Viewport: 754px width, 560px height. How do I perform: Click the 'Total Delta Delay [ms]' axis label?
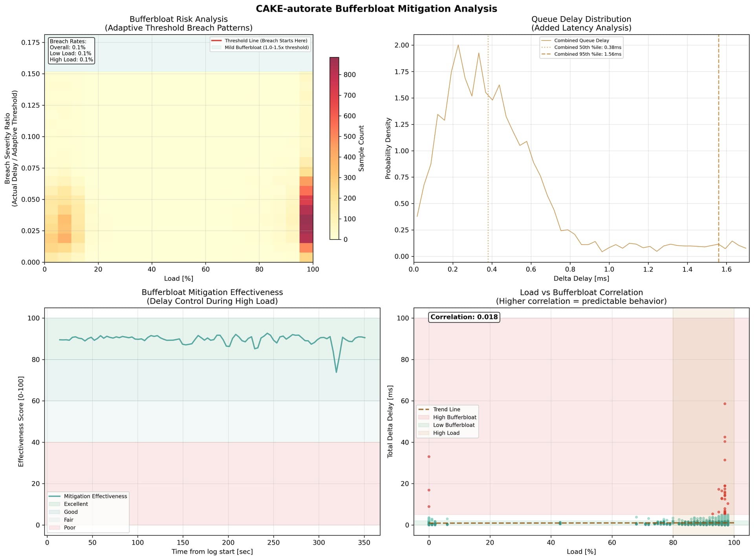tap(390, 421)
